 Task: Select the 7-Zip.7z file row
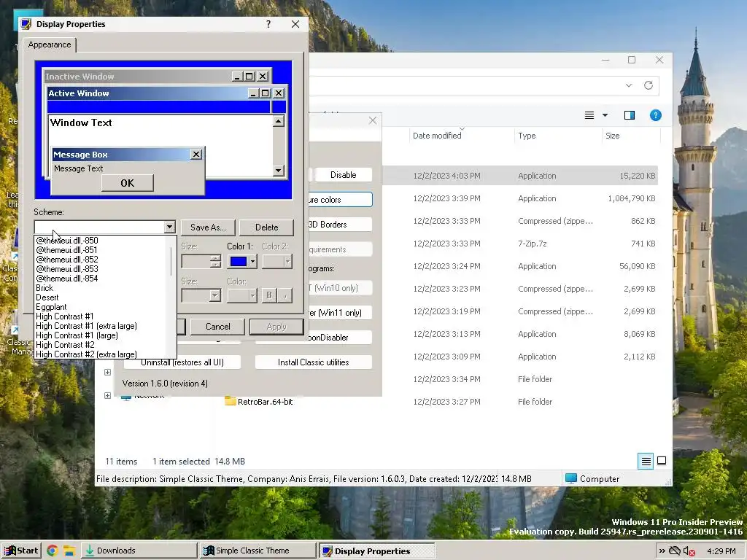tap(521, 244)
